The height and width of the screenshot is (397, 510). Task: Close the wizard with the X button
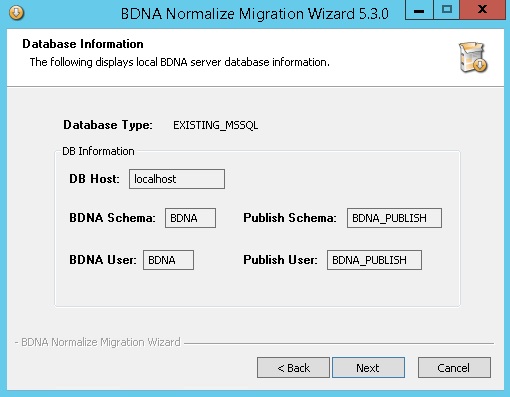[x=482, y=10]
